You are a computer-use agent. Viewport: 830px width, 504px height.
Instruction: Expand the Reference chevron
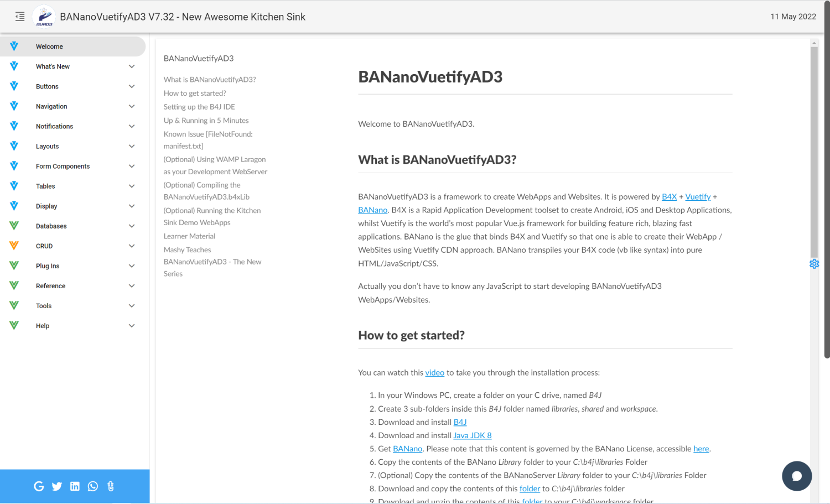click(x=132, y=285)
